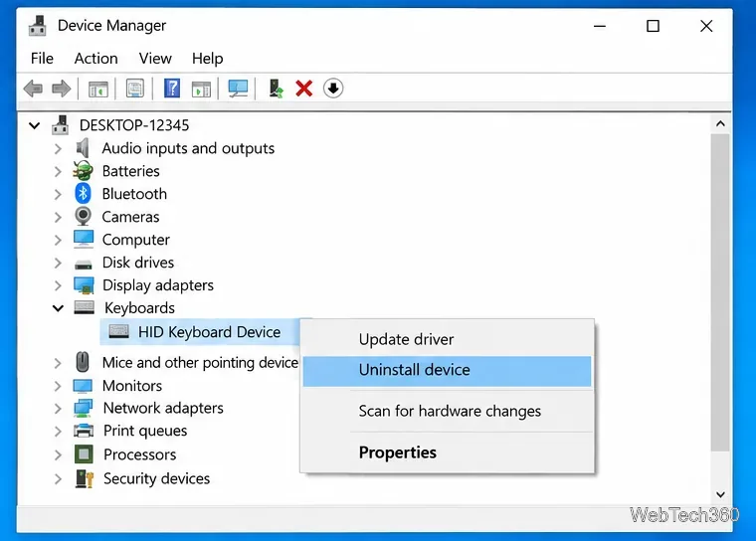The width and height of the screenshot is (756, 541).
Task: Click the Processors chip icon
Action: coord(84,453)
